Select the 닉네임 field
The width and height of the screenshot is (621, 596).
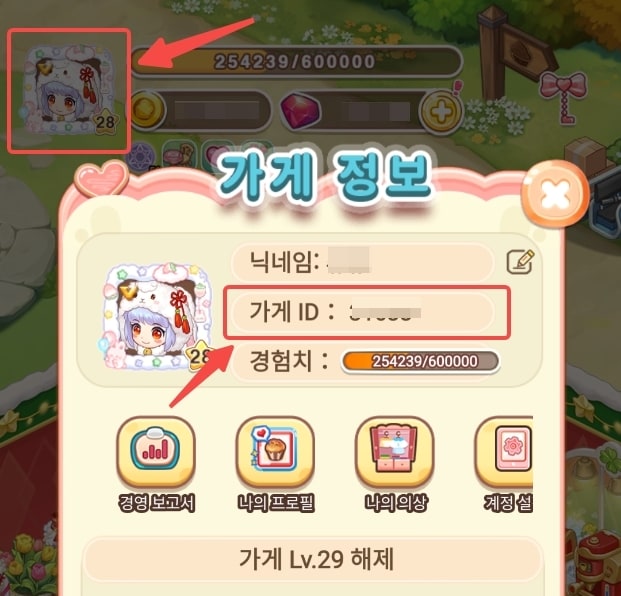362,262
